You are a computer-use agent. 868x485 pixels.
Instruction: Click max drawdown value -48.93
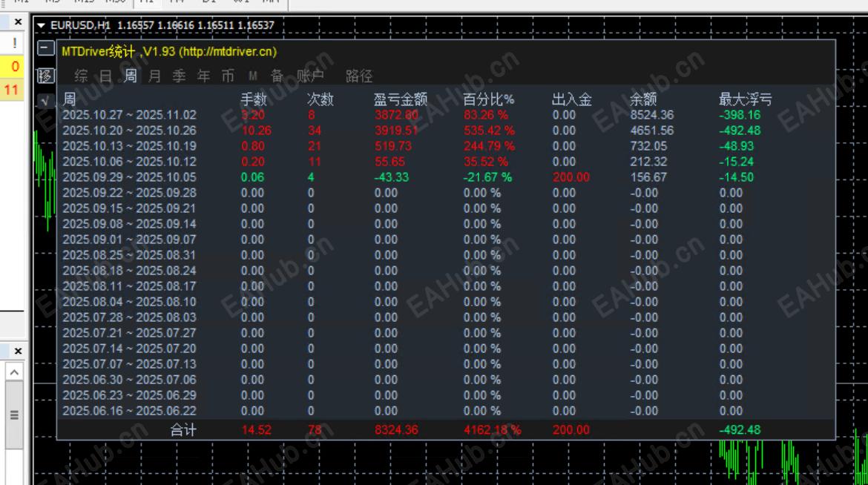point(736,146)
